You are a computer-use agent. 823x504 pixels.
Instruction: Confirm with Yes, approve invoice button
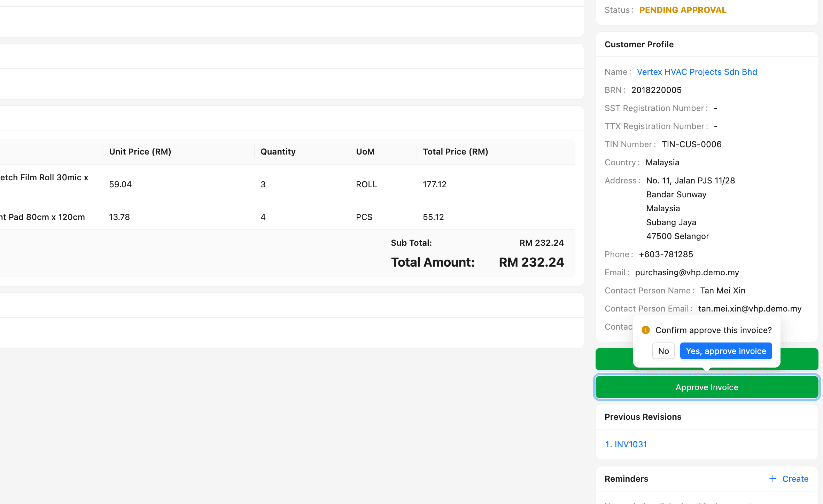click(x=726, y=351)
